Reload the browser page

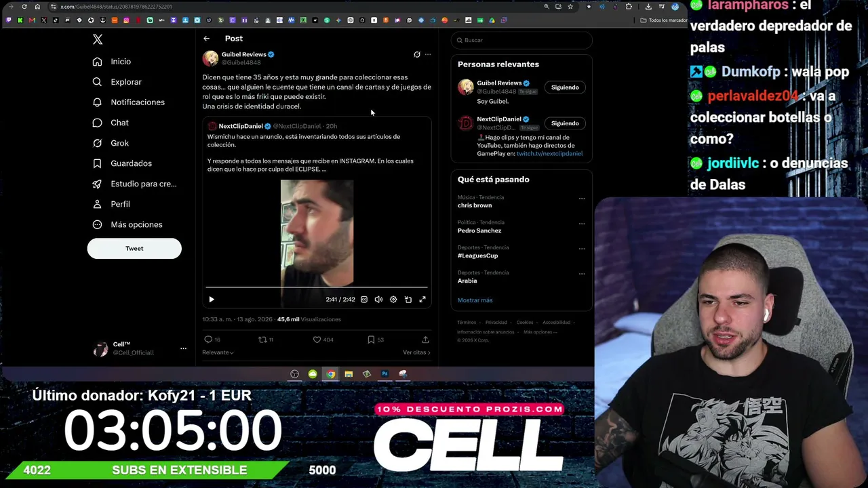[x=24, y=7]
